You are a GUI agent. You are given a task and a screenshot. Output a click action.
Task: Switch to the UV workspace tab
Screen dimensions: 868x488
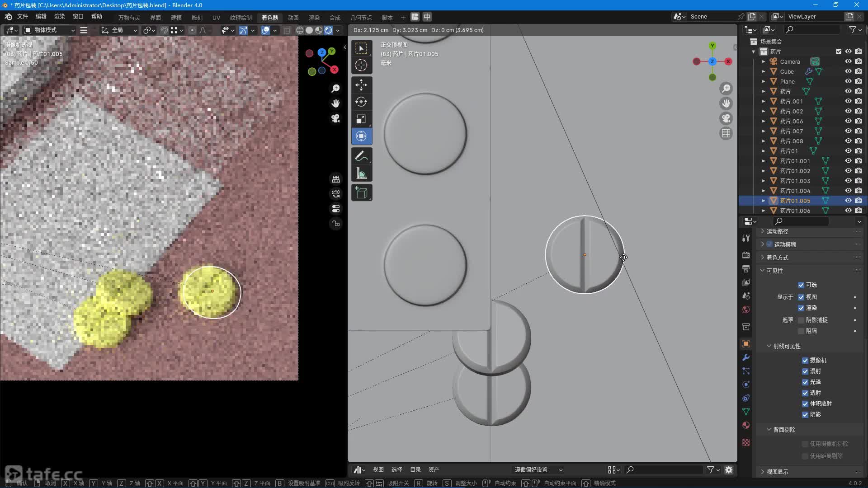(x=216, y=18)
